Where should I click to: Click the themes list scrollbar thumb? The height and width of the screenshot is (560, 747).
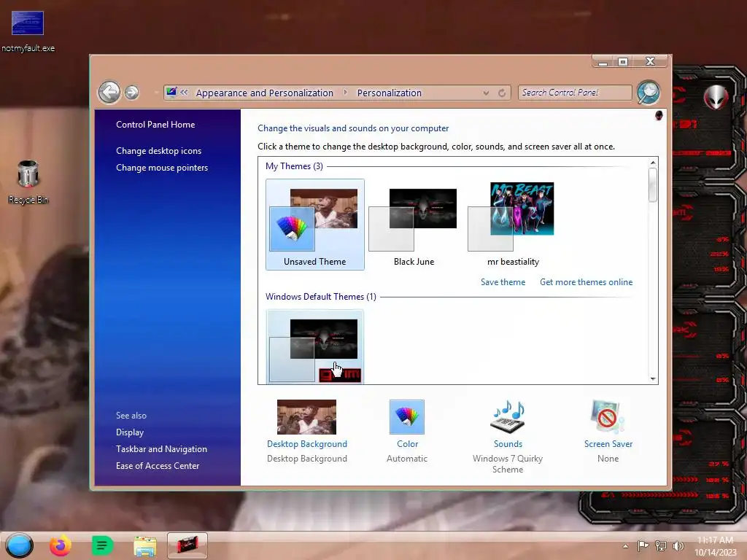click(653, 184)
